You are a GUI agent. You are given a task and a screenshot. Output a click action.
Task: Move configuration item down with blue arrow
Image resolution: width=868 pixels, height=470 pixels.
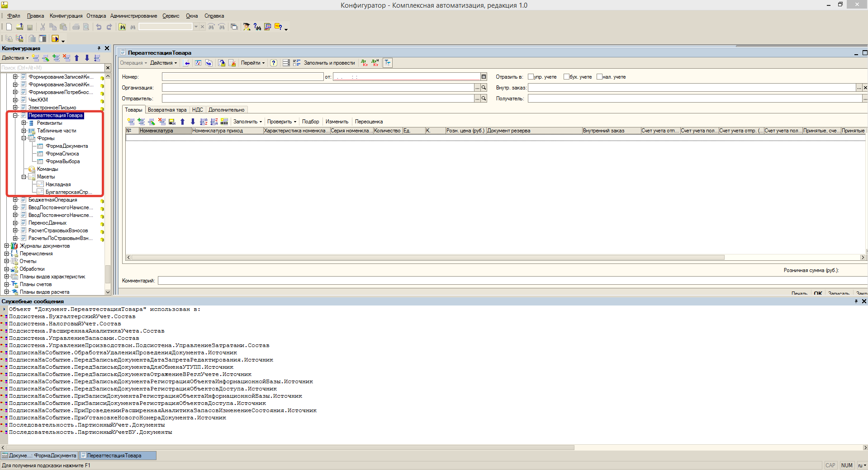87,58
